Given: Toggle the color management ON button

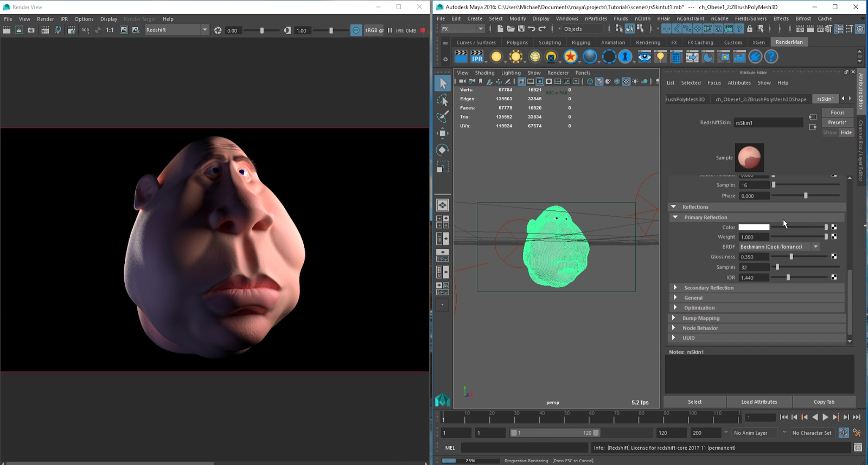Looking at the screenshot, I should (356, 30).
